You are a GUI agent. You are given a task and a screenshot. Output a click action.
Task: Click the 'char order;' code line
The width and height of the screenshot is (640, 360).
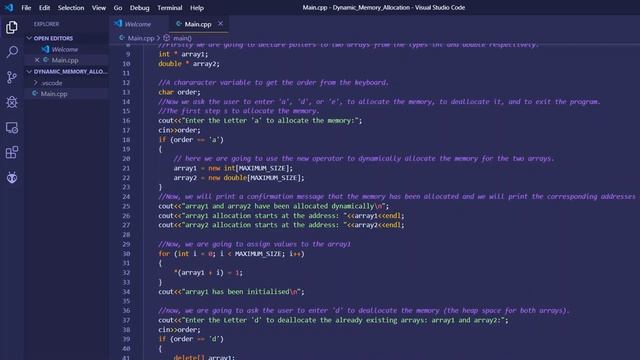[x=179, y=92]
